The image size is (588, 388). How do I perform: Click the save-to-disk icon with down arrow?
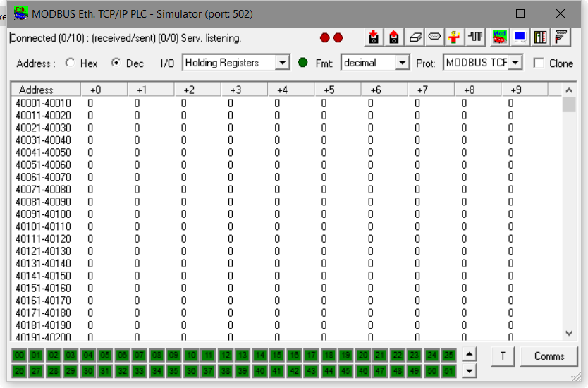click(x=374, y=37)
